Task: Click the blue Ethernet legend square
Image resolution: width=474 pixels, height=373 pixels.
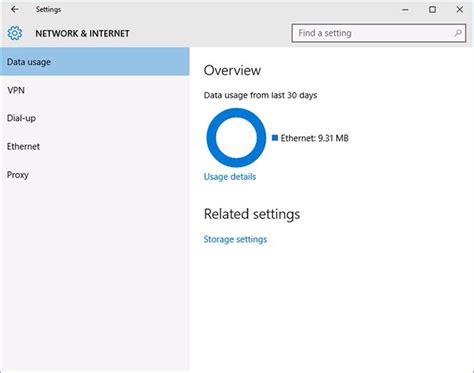Action: tap(275, 138)
